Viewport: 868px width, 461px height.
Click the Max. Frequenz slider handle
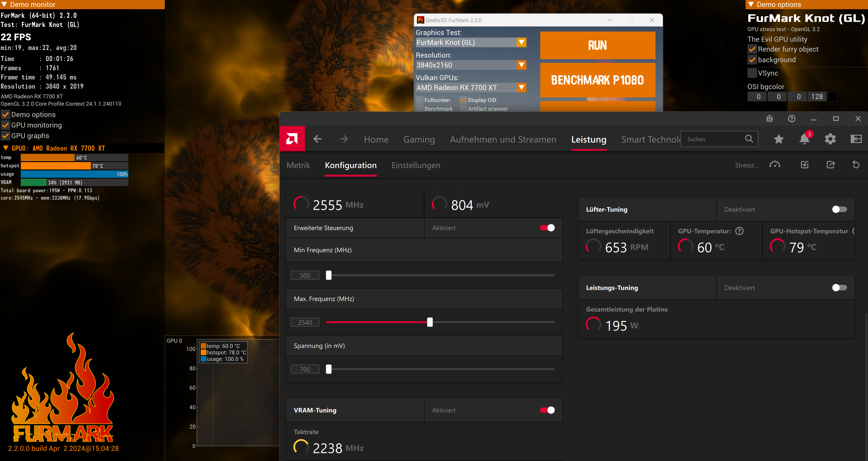[x=430, y=322]
